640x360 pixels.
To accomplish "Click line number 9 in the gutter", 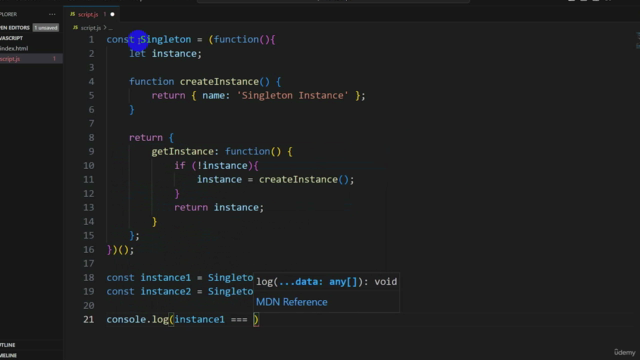I will click(x=91, y=151).
